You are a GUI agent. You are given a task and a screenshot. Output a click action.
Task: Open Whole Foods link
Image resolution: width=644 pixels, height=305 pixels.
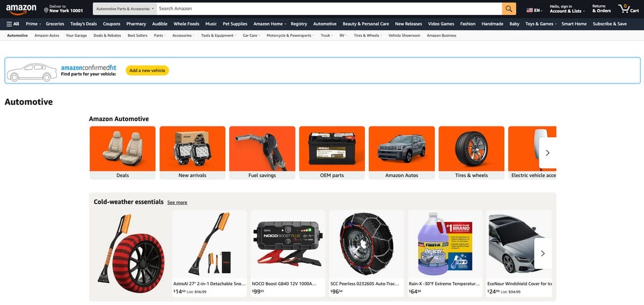pyautogui.click(x=186, y=24)
